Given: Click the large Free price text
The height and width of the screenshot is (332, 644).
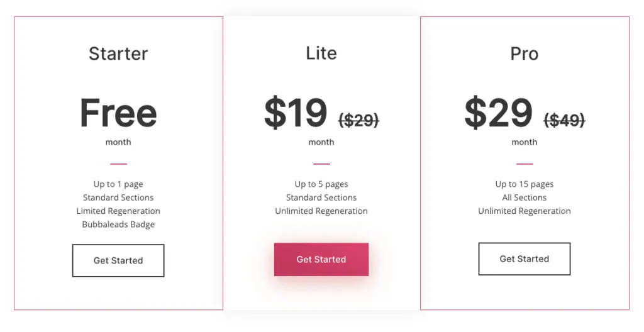Looking at the screenshot, I should [118, 113].
